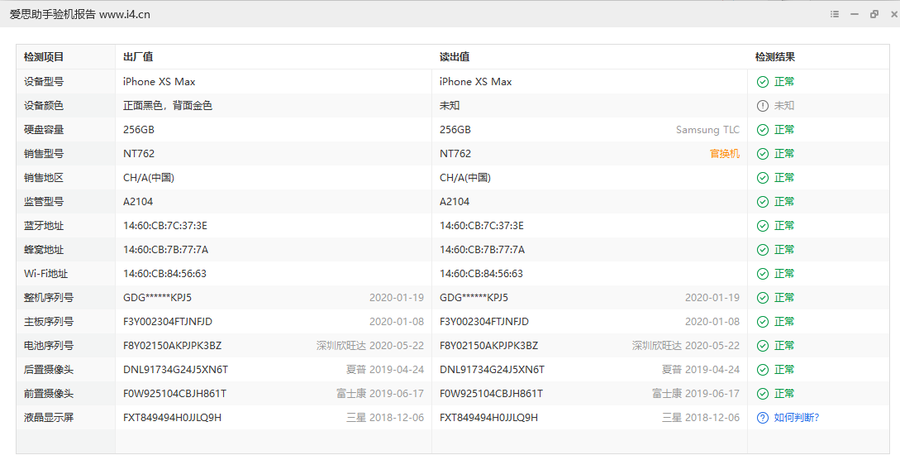Select the 后置摄像头 row label
The height and width of the screenshot is (460, 900).
49,370
